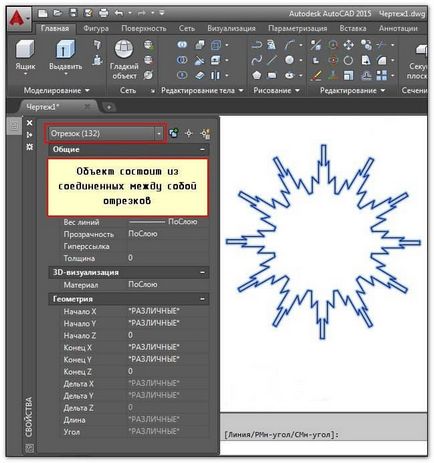Screen dimensions: 434x463
Task: Select the Move tool with four arrows
Action: click(x=348, y=45)
